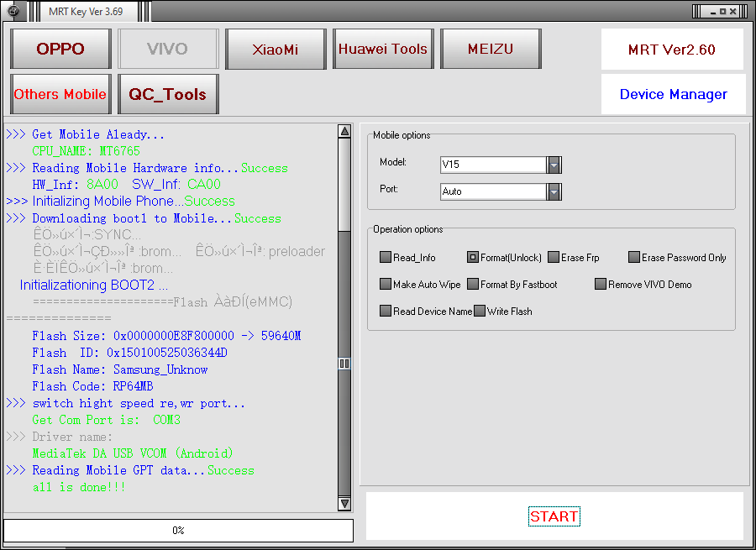The width and height of the screenshot is (756, 550).
Task: Open Device Manager
Action: (x=673, y=94)
